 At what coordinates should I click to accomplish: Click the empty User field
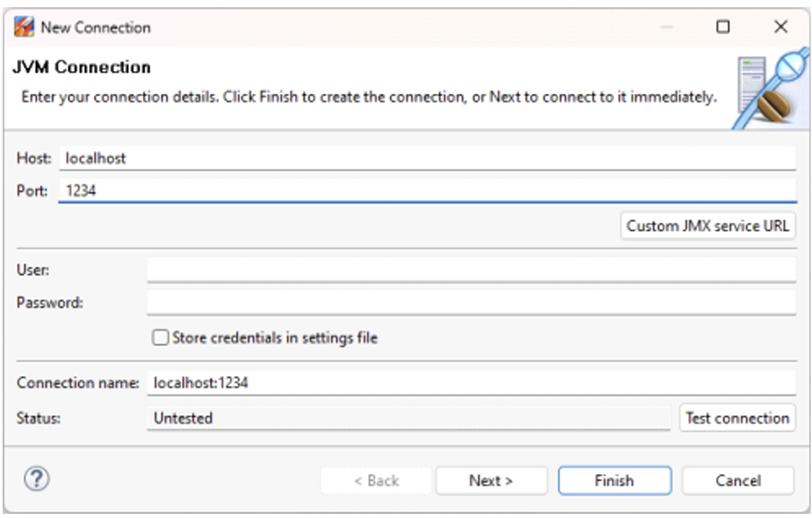click(472, 270)
